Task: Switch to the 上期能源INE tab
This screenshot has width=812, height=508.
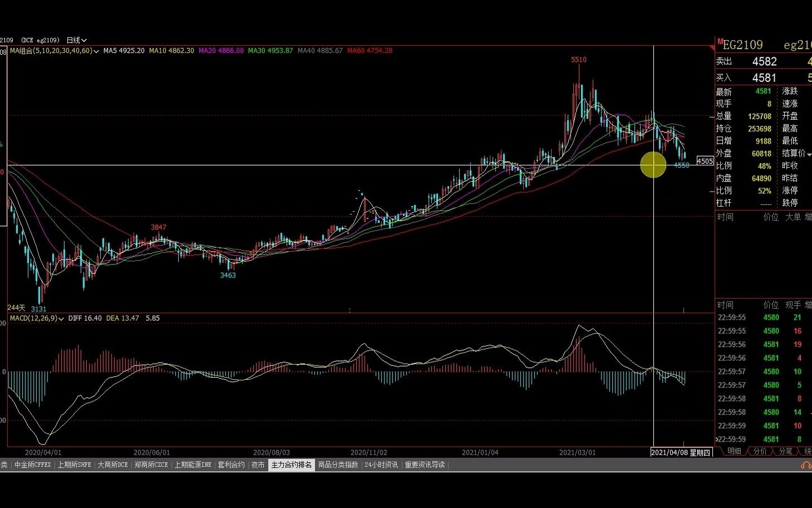Action: pyautogui.click(x=193, y=465)
